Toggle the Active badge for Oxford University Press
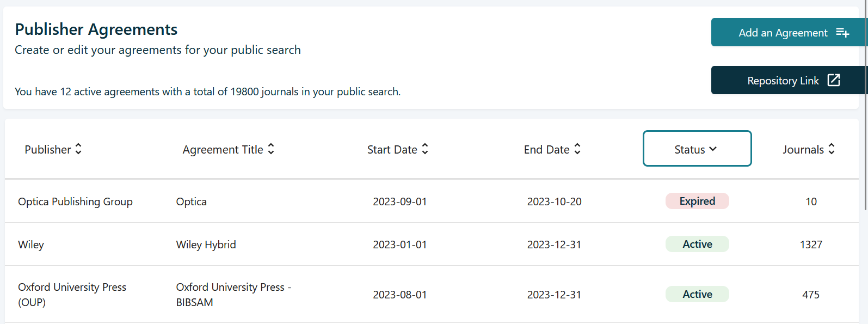 697,294
